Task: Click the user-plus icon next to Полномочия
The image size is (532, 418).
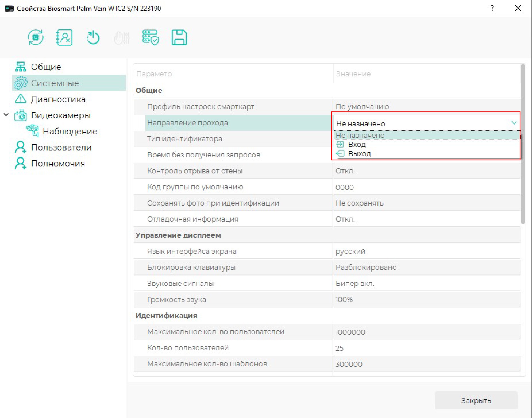Action: [x=21, y=163]
